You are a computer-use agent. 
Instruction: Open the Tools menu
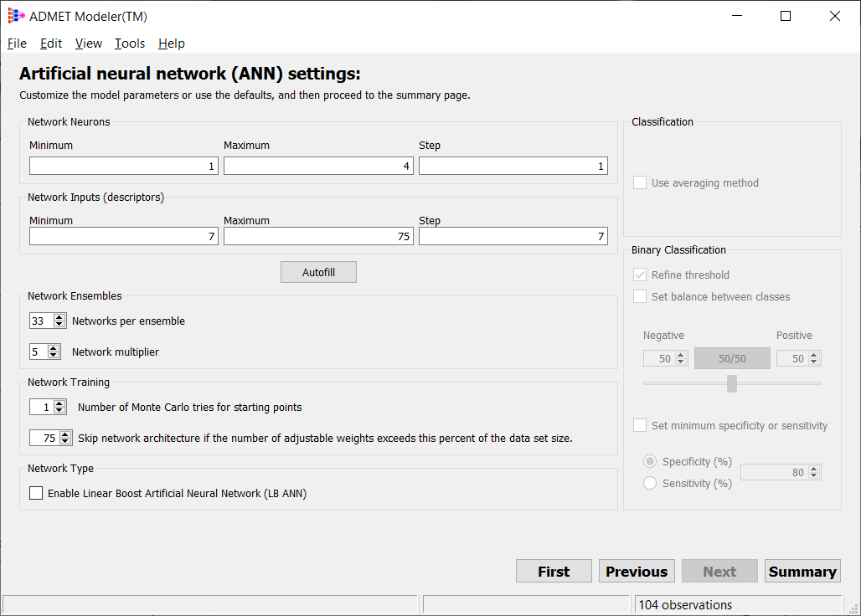pos(130,44)
